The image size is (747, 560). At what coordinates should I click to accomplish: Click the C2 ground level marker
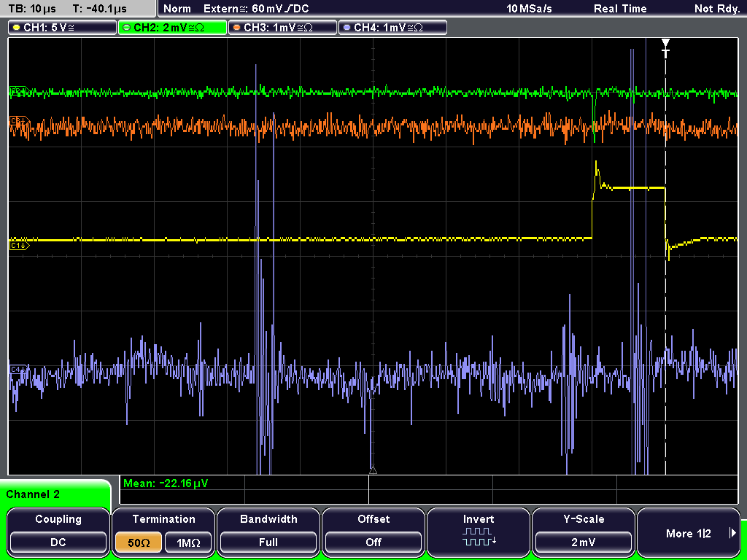[19, 91]
